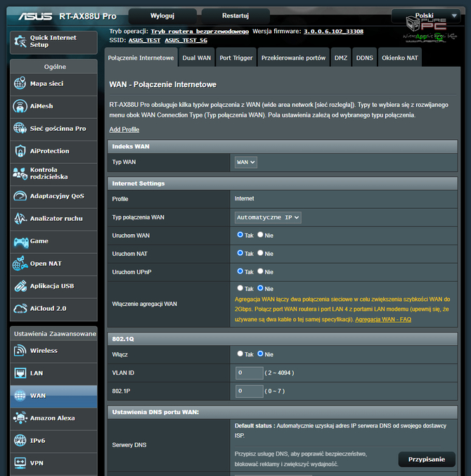Focus the 802.1P input field
471x476 pixels.
tap(250, 391)
